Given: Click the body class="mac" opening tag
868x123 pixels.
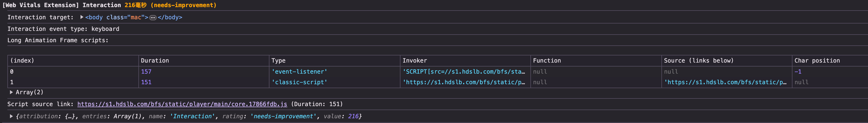Looking at the screenshot, I should coord(116,17).
